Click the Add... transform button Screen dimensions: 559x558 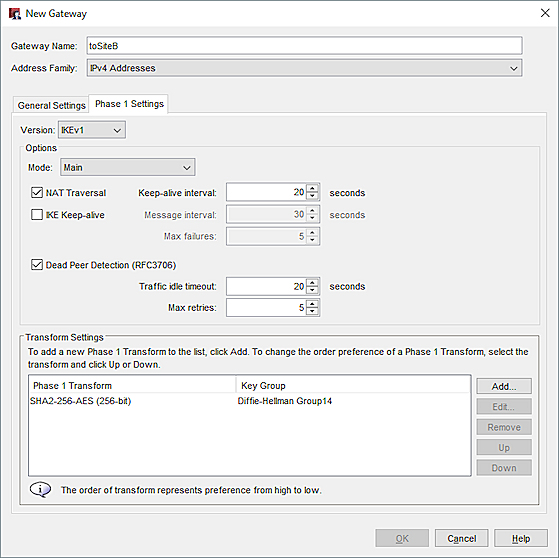point(504,386)
